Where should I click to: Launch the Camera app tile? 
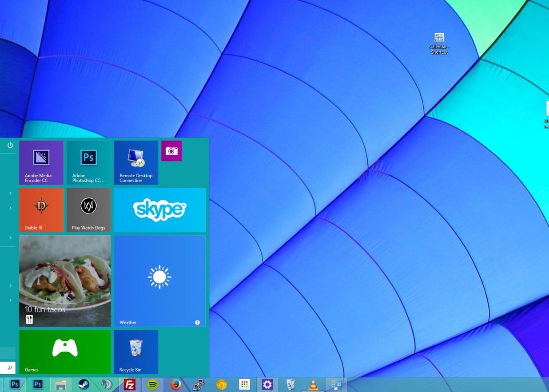point(171,151)
